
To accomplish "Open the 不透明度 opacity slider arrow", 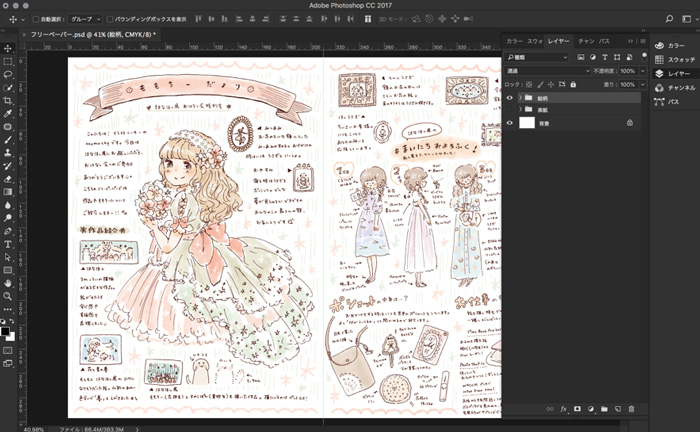I will [x=643, y=71].
